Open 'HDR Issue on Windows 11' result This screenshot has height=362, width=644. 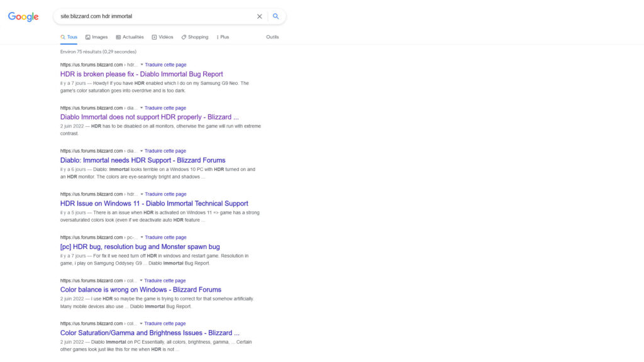[154, 204]
